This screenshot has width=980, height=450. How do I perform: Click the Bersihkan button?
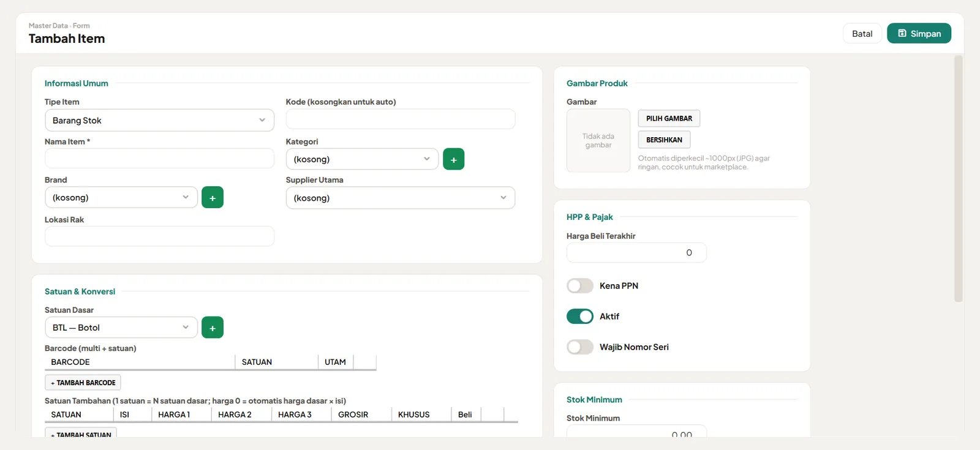(x=664, y=140)
